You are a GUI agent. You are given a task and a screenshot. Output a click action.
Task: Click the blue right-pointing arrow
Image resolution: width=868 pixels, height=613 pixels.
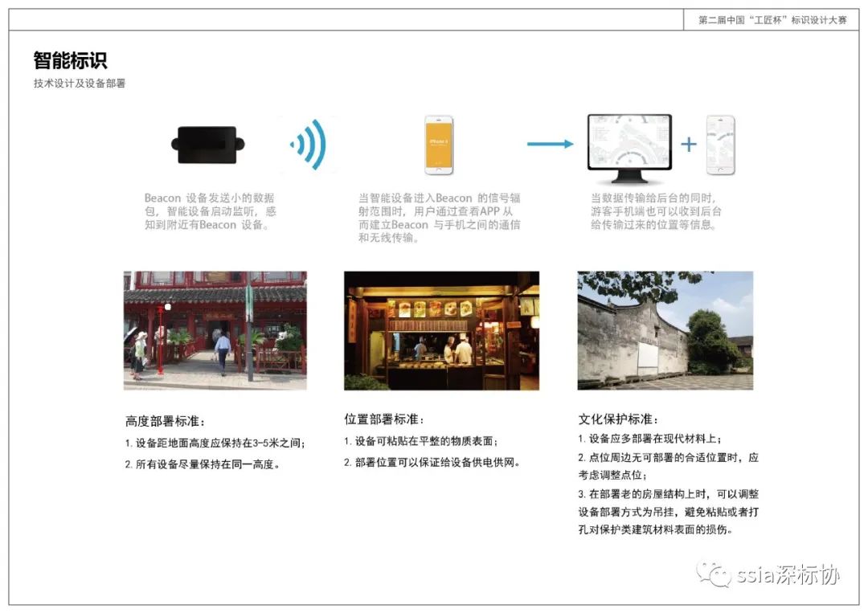point(551,144)
